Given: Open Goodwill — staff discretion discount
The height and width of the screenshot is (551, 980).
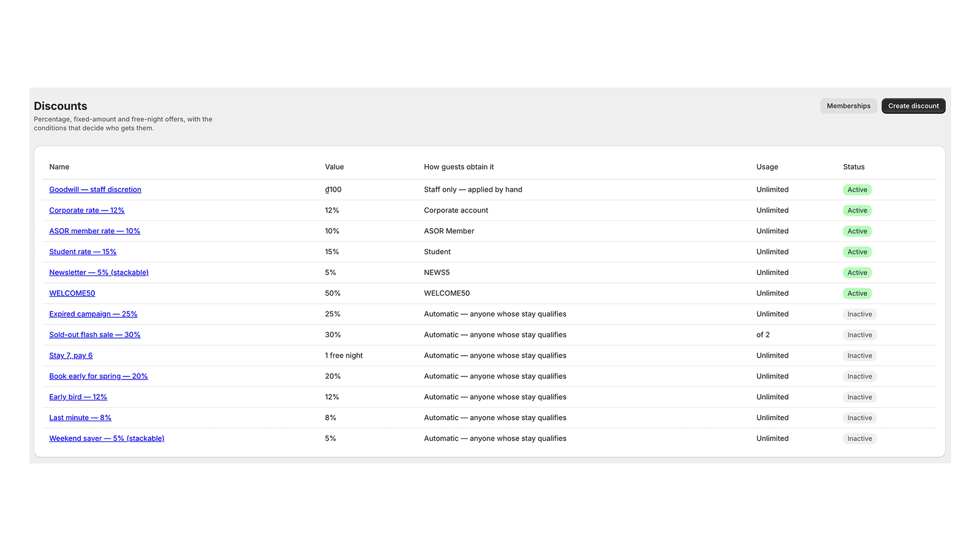Looking at the screenshot, I should pos(95,190).
